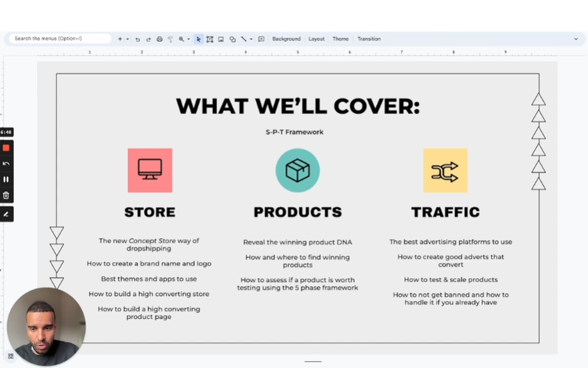
Task: Open the new slide layout dropdown arrow
Action: point(127,39)
